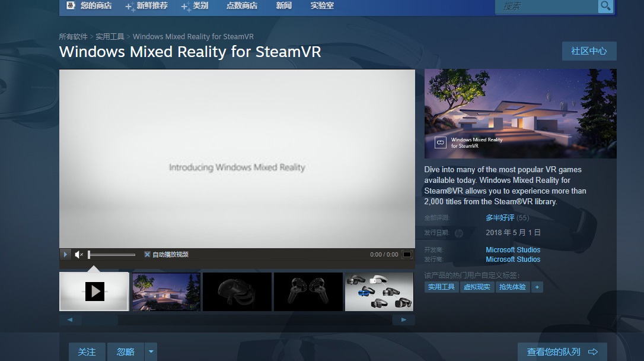Select the black headset screenshot thumbnail
The width and height of the screenshot is (644, 361).
click(237, 292)
